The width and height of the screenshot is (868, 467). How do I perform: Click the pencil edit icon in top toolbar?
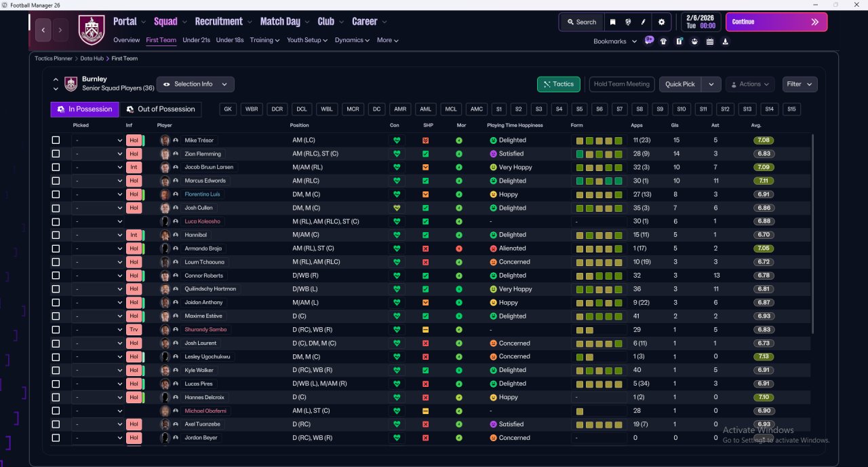(643, 22)
